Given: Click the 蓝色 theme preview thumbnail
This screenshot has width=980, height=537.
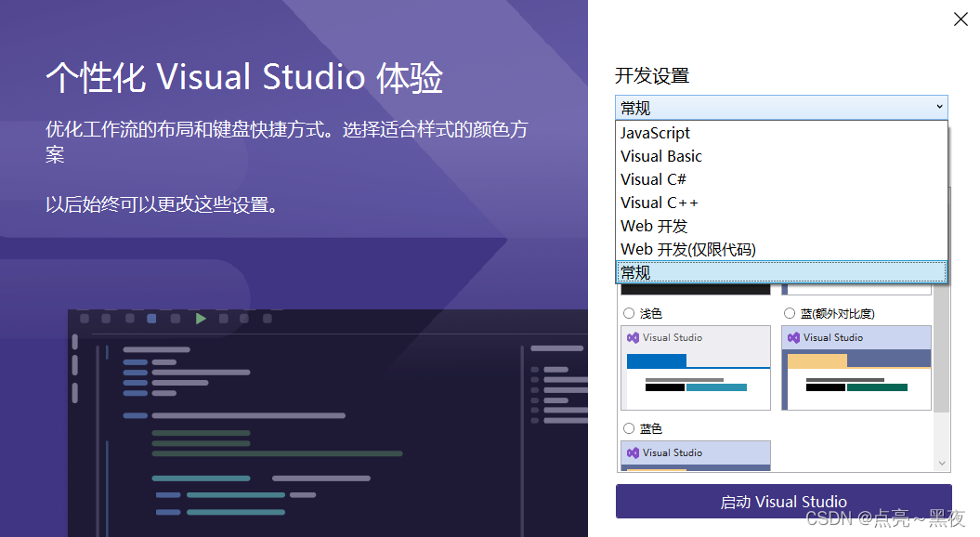Looking at the screenshot, I should [696, 456].
